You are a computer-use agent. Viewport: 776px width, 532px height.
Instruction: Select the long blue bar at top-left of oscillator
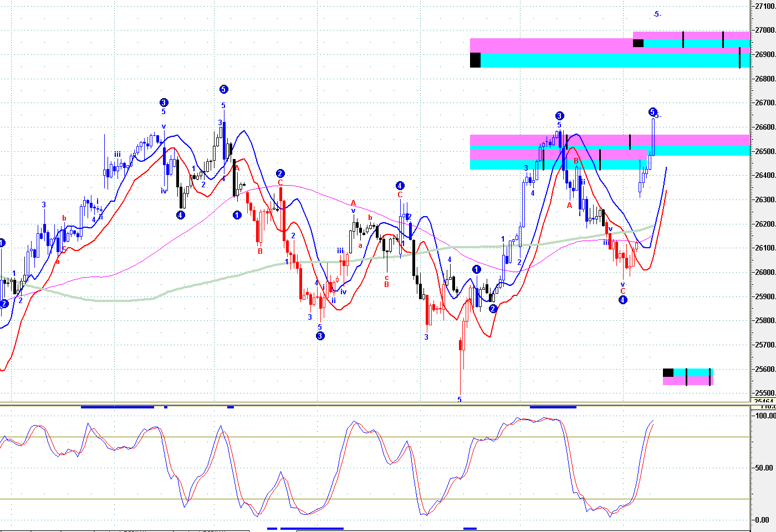[x=117, y=407]
